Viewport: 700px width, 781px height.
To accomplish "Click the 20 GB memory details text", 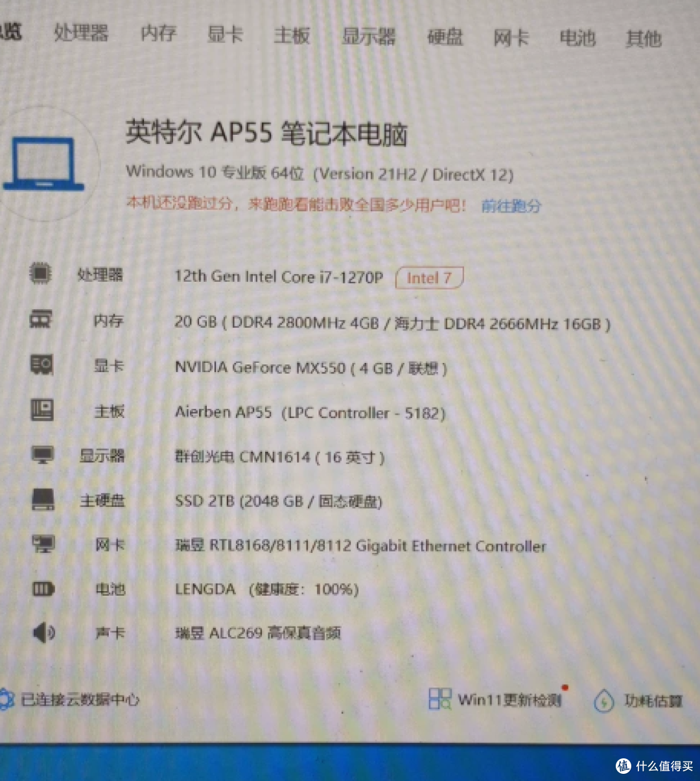I will click(392, 323).
